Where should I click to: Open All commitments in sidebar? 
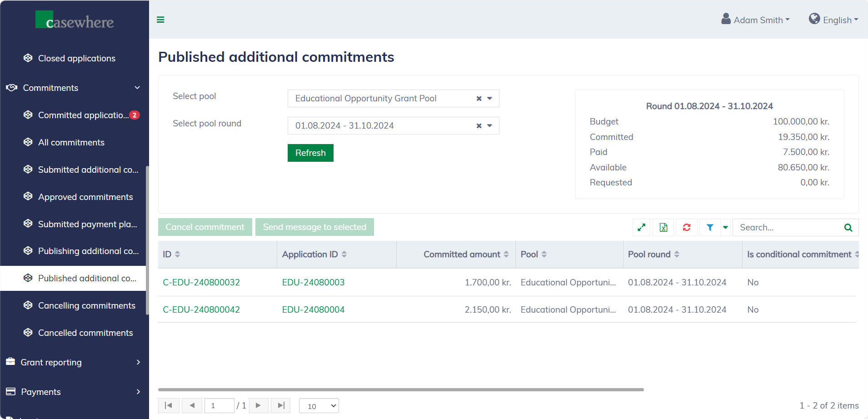71,142
